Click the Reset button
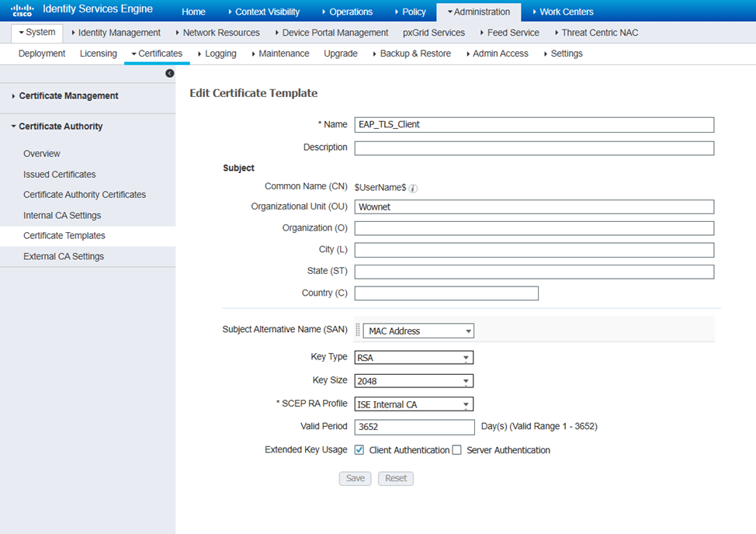 click(x=396, y=478)
